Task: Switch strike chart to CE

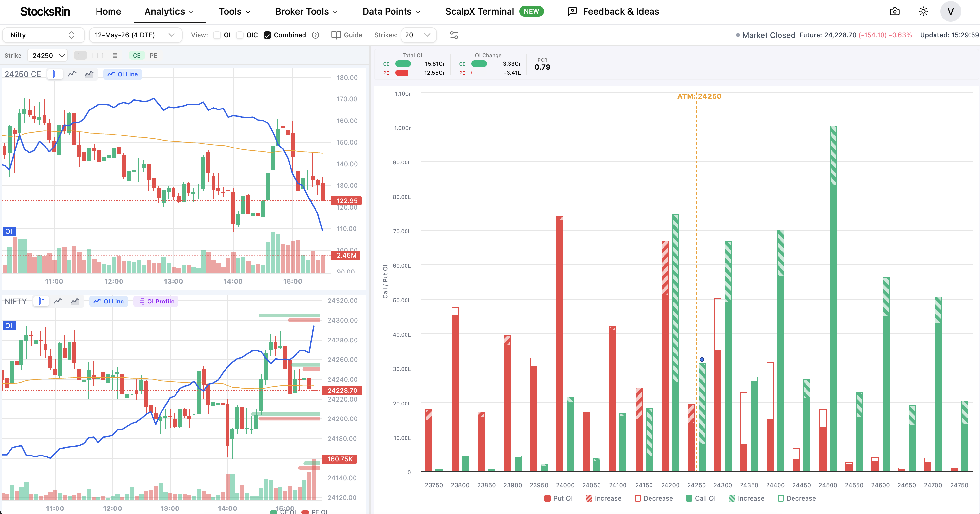Action: pyautogui.click(x=136, y=56)
